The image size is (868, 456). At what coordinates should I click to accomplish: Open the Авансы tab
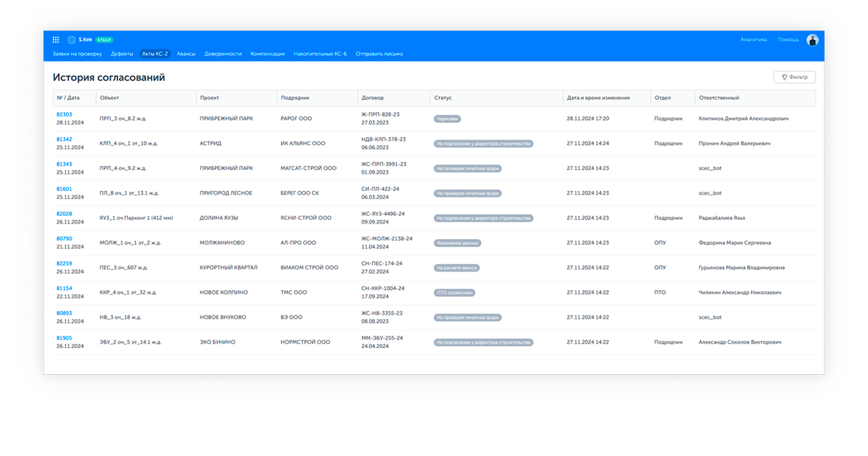tap(186, 54)
